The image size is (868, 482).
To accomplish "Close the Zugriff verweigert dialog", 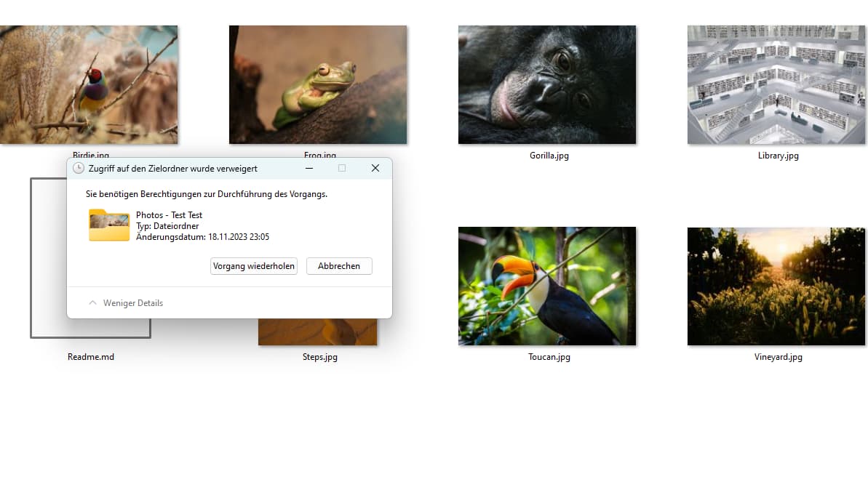I will [375, 168].
